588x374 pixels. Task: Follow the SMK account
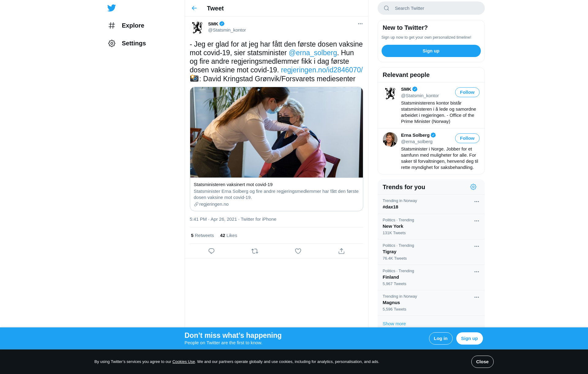[467, 92]
